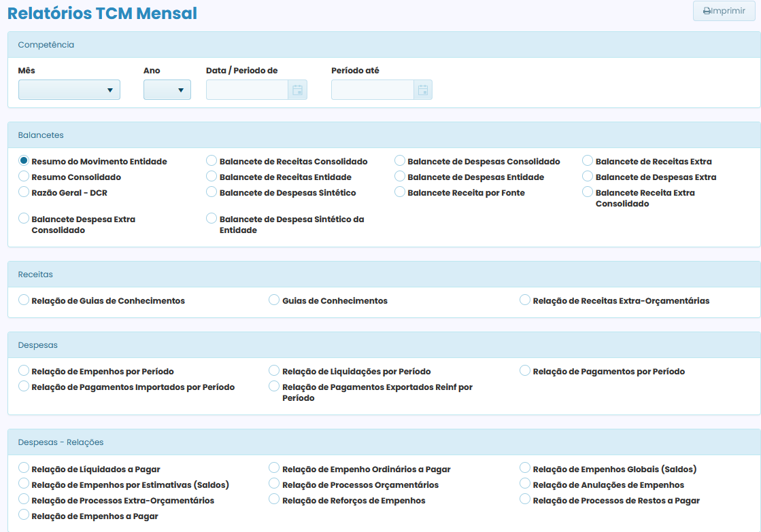The image size is (761, 532).
Task: Select Relação de Empenhos por Período
Action: click(x=24, y=371)
